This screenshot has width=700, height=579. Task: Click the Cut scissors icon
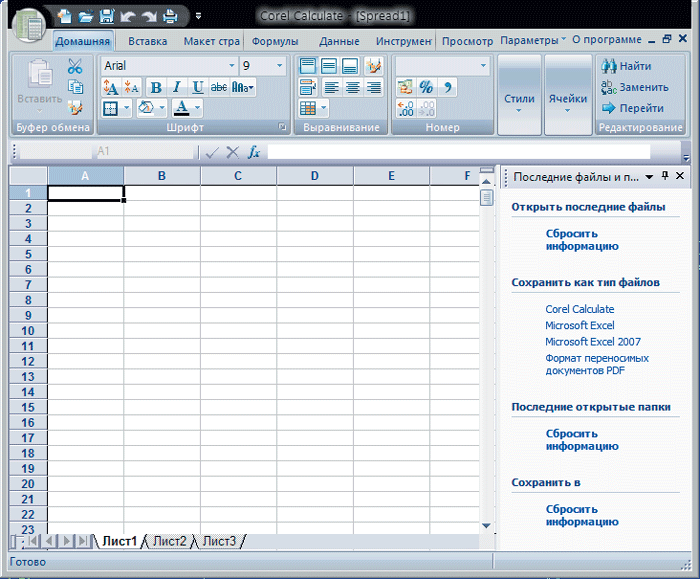pyautogui.click(x=75, y=67)
